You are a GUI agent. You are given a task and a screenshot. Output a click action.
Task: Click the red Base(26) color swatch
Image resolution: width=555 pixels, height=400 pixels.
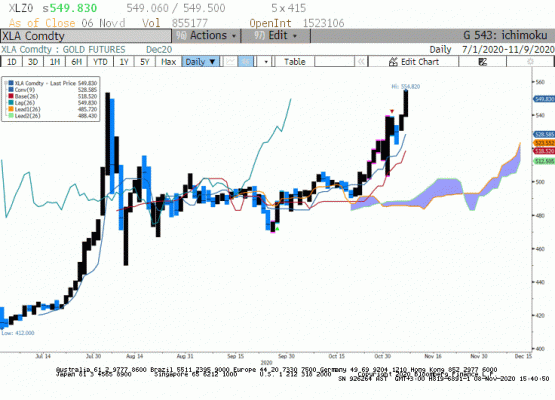tap(11, 96)
